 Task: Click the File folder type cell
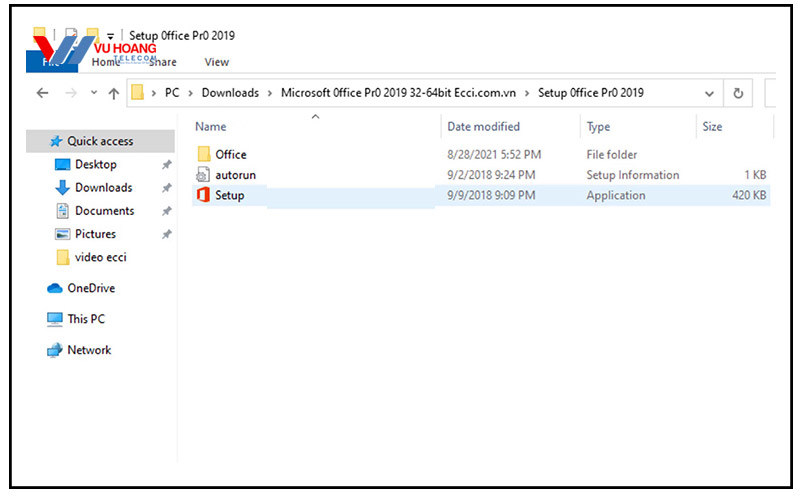tap(612, 155)
